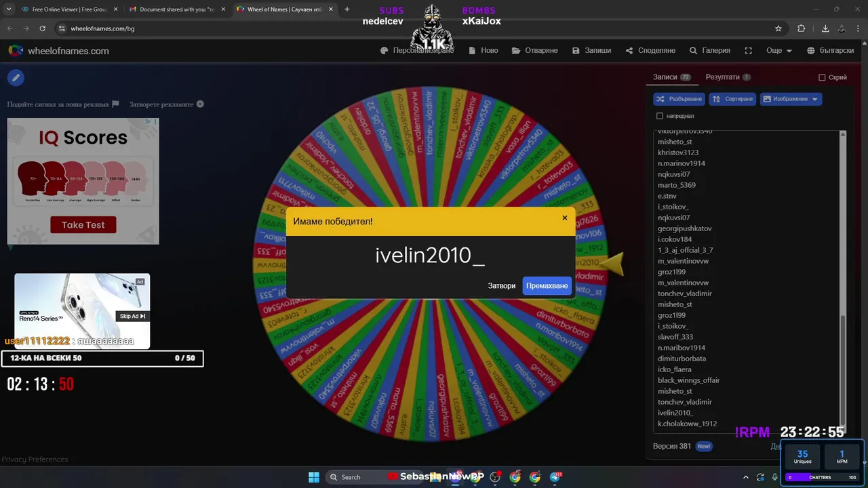Click entry ivelin2010_ in entries list
The image size is (868, 488).
675,413
